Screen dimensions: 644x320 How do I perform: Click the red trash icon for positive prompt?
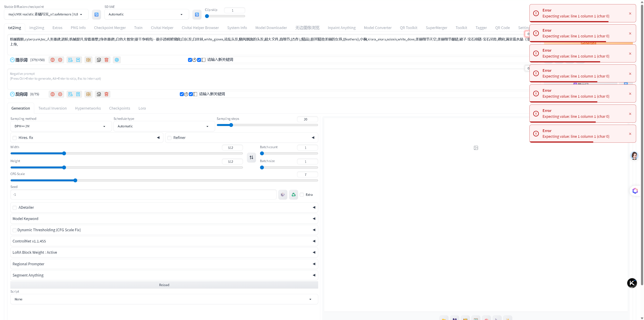coord(106,60)
